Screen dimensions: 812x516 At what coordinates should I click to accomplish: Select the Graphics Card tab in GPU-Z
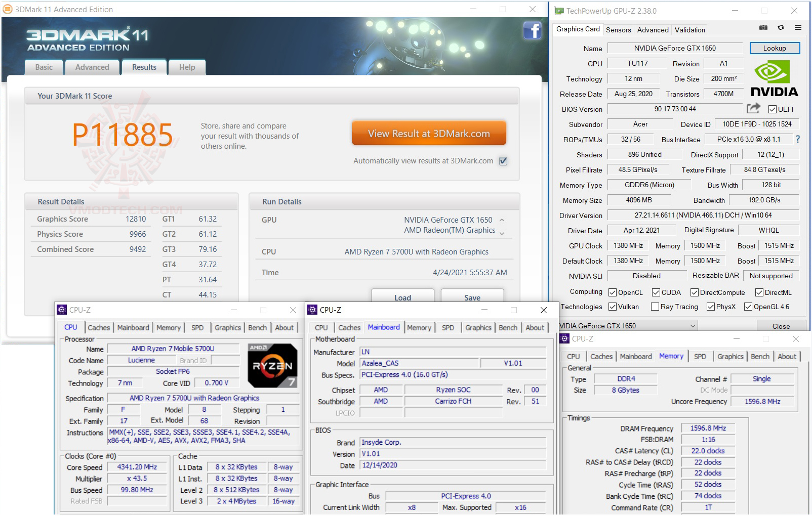click(x=578, y=29)
